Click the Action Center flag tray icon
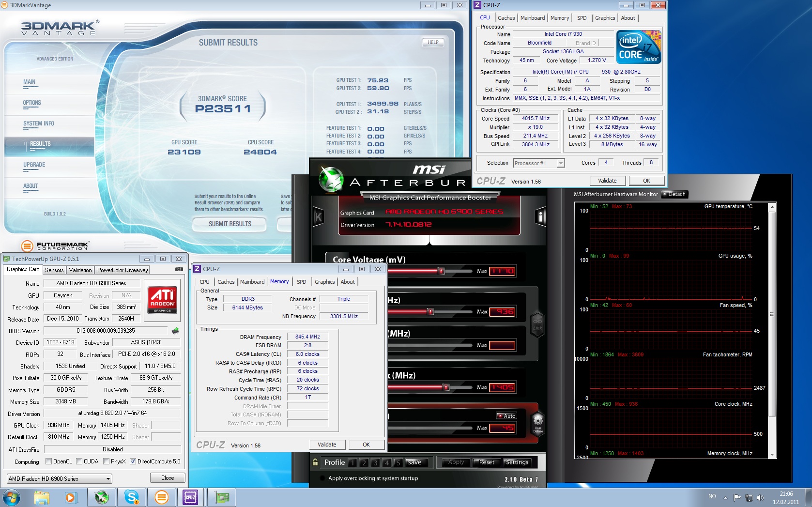This screenshot has height=507, width=812. (737, 497)
